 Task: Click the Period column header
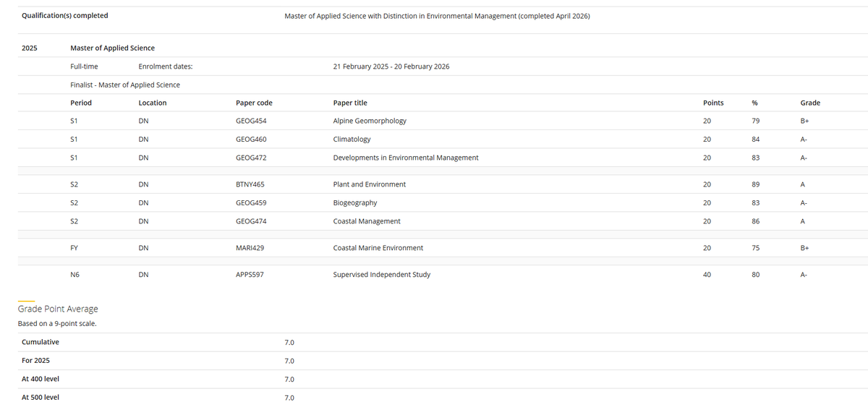81,103
